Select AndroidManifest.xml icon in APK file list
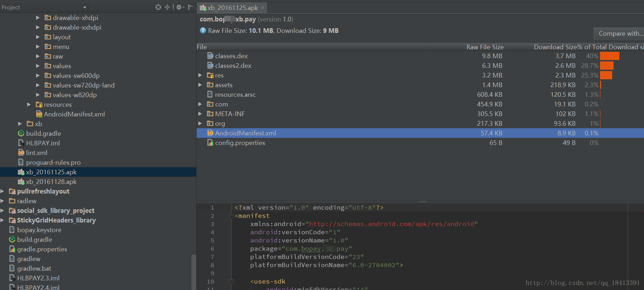The image size is (644, 290). point(210,133)
